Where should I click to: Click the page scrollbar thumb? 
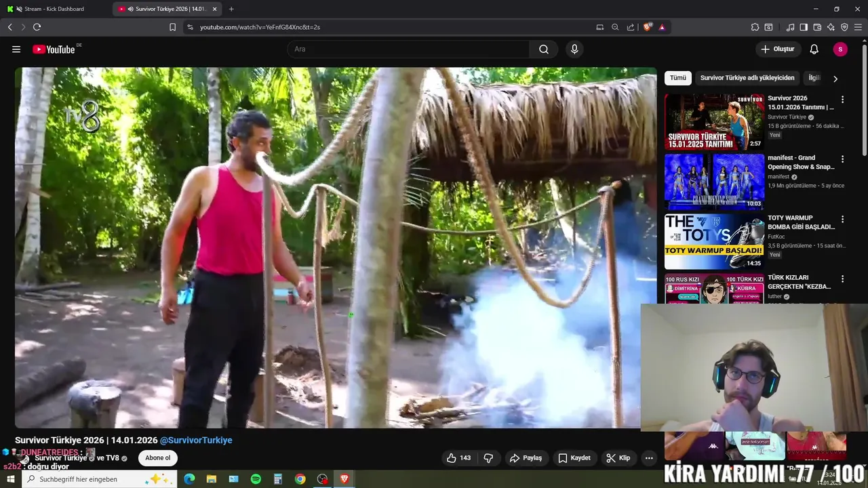(x=864, y=100)
